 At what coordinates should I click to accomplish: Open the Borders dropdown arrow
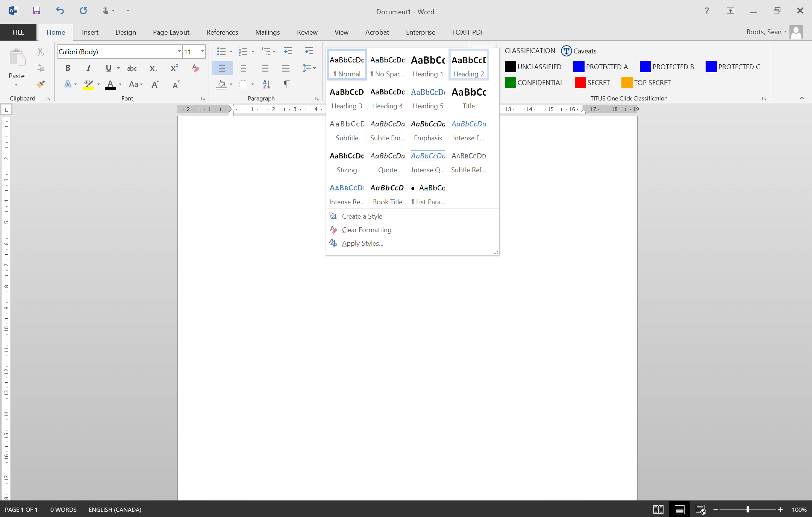click(253, 84)
